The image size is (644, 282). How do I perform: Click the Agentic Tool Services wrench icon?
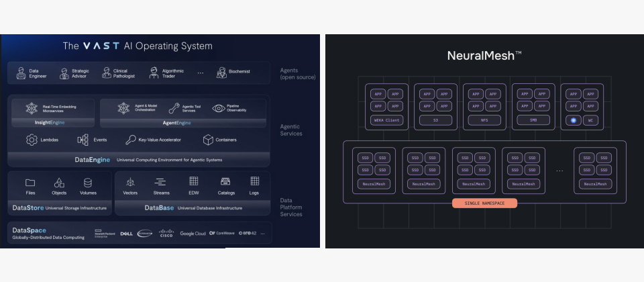click(174, 108)
